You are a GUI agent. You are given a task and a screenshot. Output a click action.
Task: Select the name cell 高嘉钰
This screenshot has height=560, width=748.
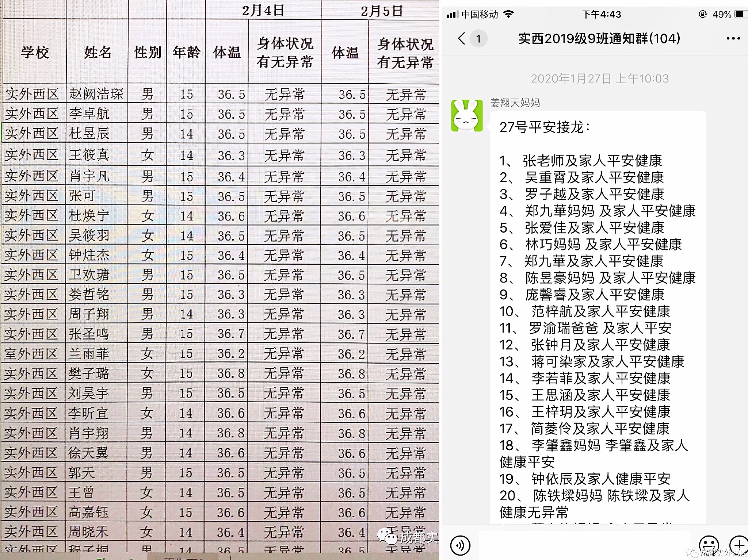tap(96, 512)
